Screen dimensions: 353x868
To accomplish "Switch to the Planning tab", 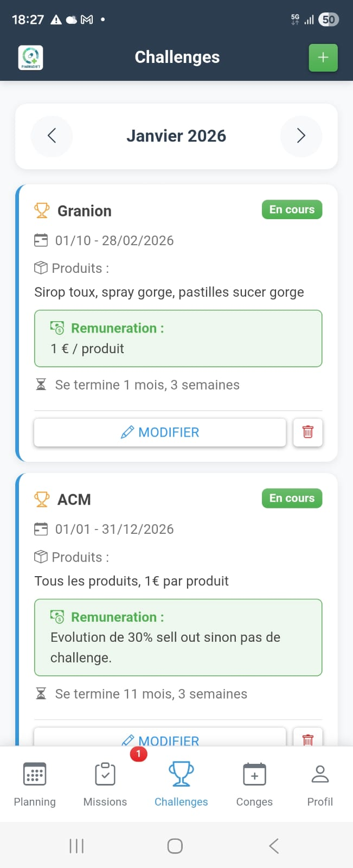I will tap(35, 784).
